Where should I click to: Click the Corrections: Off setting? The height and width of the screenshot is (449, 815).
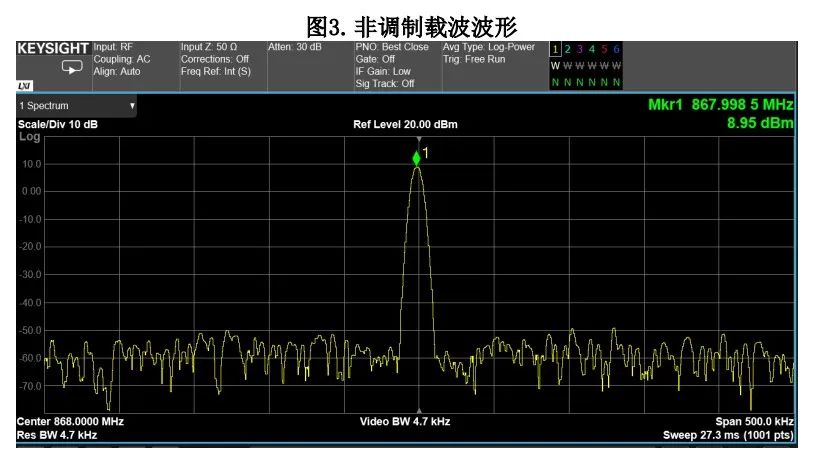215,59
